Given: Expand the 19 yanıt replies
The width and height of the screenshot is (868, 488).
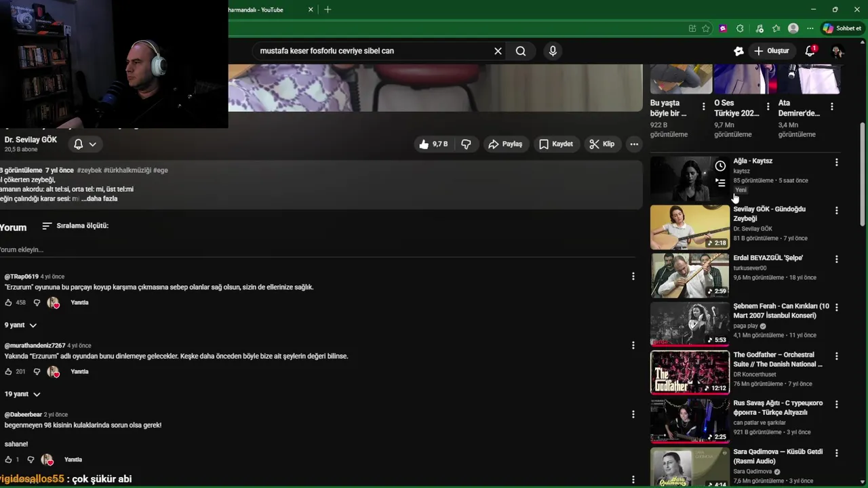Looking at the screenshot, I should click(x=22, y=394).
